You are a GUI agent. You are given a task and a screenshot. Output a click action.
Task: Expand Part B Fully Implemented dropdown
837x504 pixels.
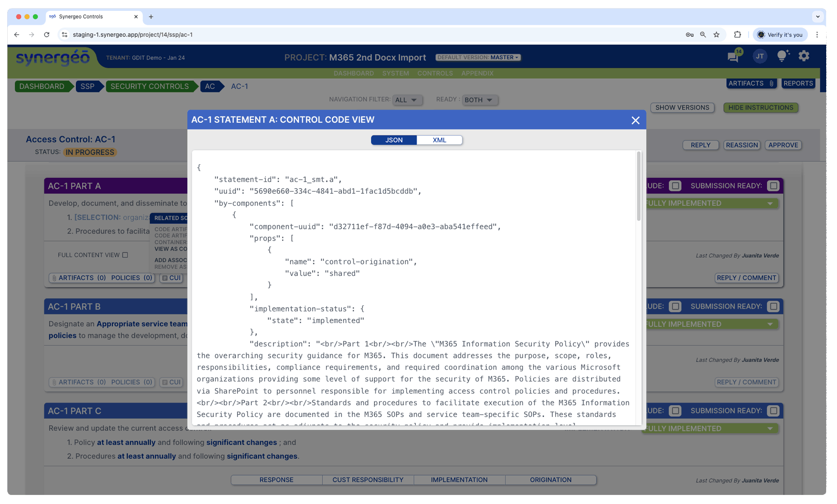711,324
